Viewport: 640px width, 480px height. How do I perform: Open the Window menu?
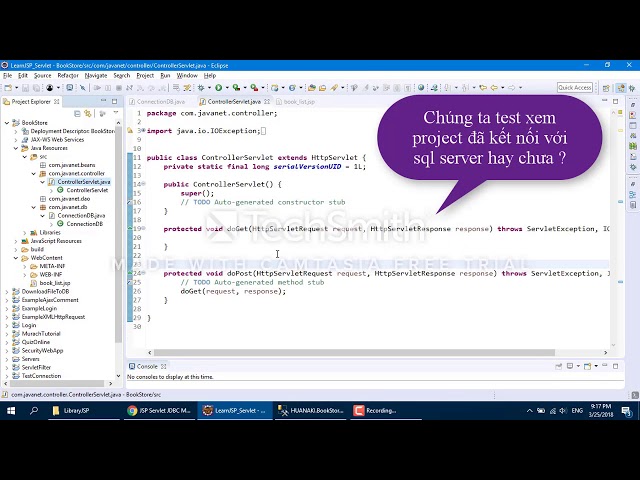(x=187, y=76)
